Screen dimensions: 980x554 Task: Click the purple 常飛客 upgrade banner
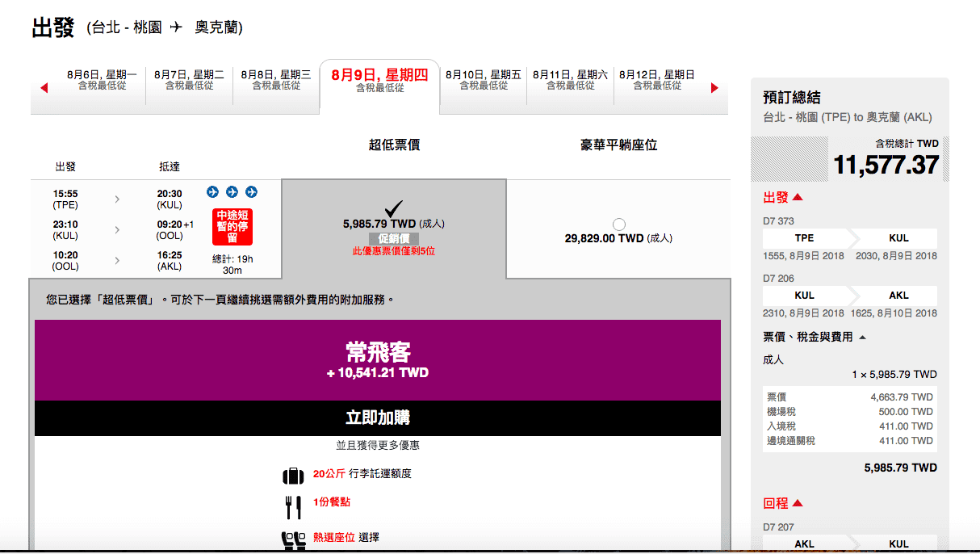pos(378,360)
